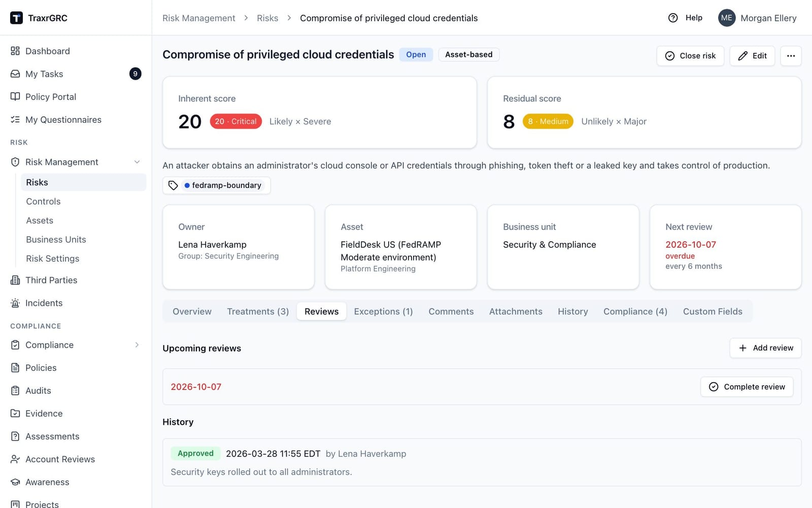The image size is (812, 508).
Task: Click the Policy Portal book icon
Action: coord(15,97)
